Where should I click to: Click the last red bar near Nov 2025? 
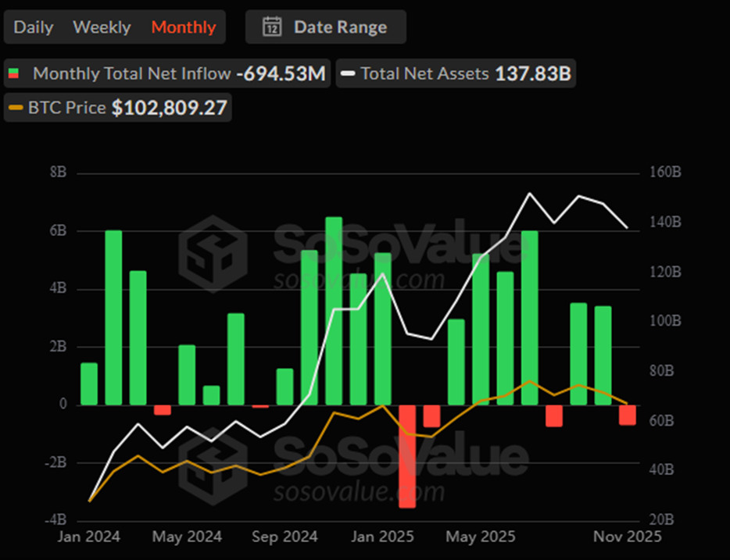point(628,415)
